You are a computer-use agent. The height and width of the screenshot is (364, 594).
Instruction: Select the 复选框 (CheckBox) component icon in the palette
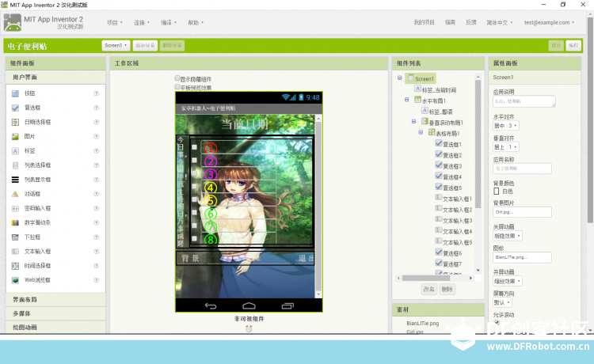(15, 108)
